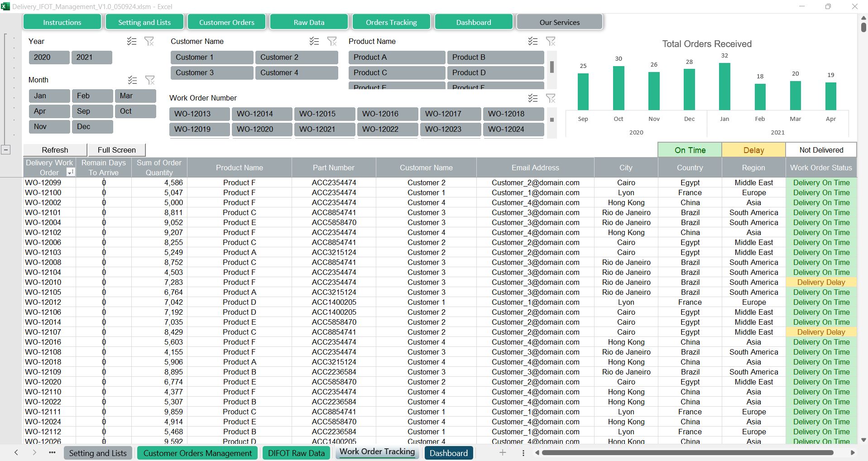
Task: Switch to the DIFOT Raw Data sheet tab
Action: (x=296, y=453)
